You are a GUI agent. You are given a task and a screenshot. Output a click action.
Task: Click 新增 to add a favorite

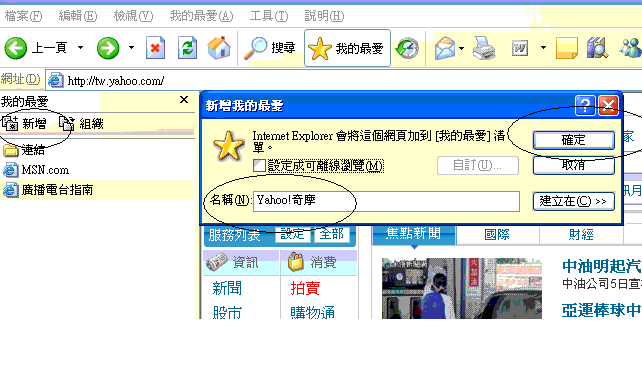click(x=24, y=123)
